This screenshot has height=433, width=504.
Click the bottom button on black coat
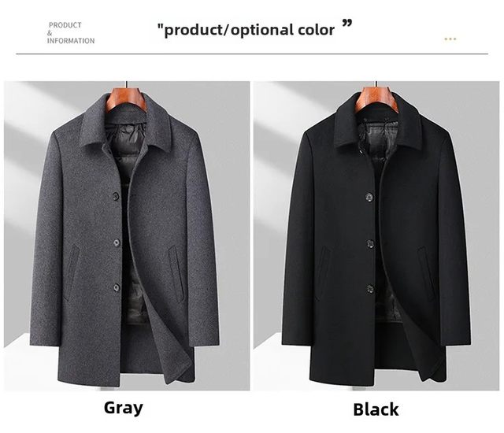point(370,289)
